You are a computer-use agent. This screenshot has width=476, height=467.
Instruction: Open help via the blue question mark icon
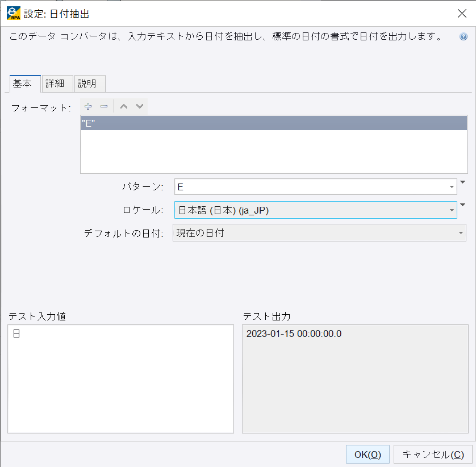pos(464,36)
